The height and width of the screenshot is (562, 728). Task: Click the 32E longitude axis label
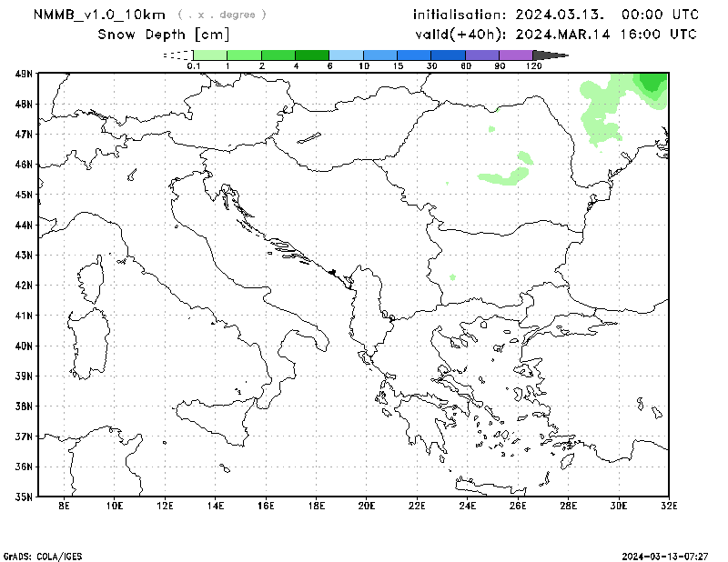point(668,505)
